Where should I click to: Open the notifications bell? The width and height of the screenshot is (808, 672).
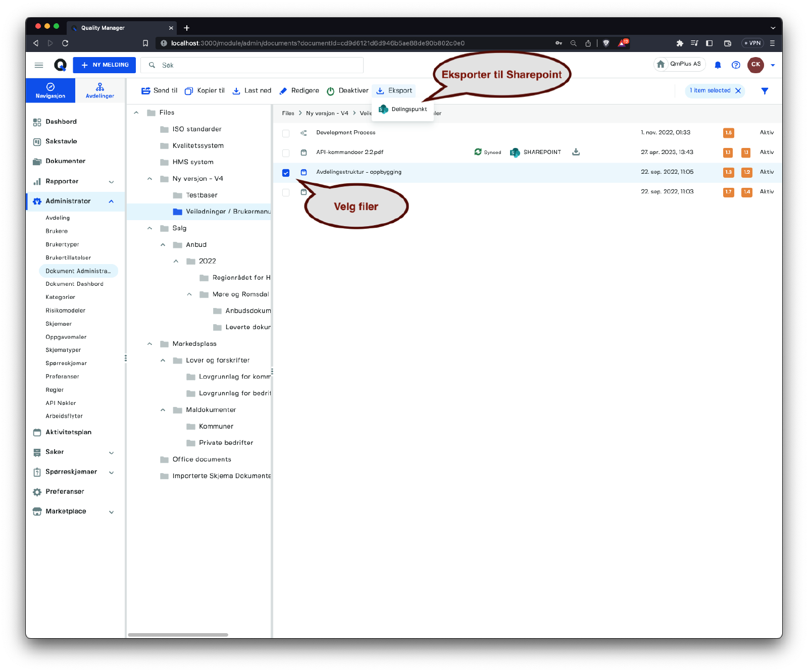(718, 65)
